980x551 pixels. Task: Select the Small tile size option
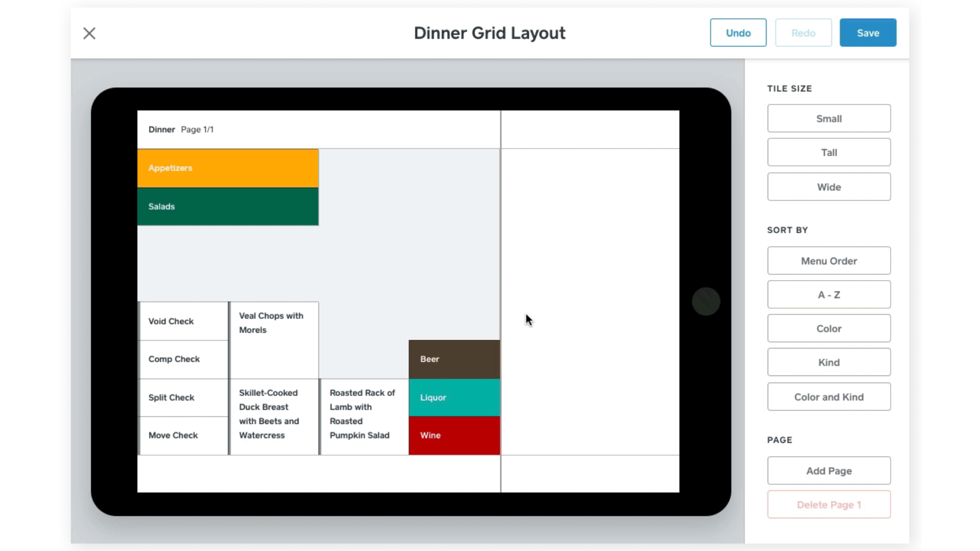[829, 118]
